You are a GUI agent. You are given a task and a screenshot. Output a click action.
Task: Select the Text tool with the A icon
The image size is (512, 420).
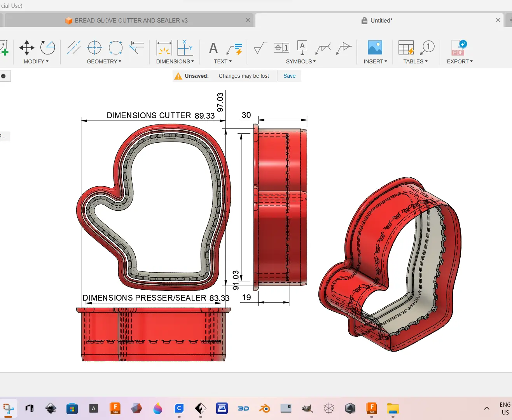click(x=213, y=48)
